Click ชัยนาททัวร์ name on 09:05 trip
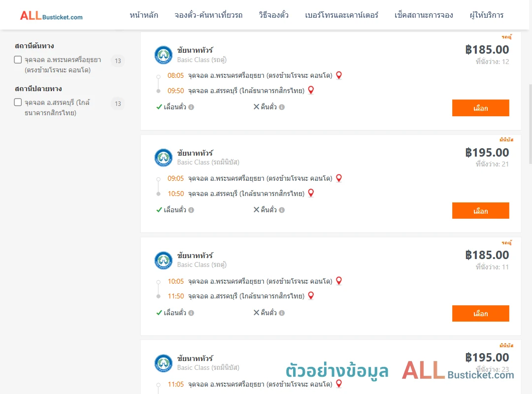 tap(195, 153)
